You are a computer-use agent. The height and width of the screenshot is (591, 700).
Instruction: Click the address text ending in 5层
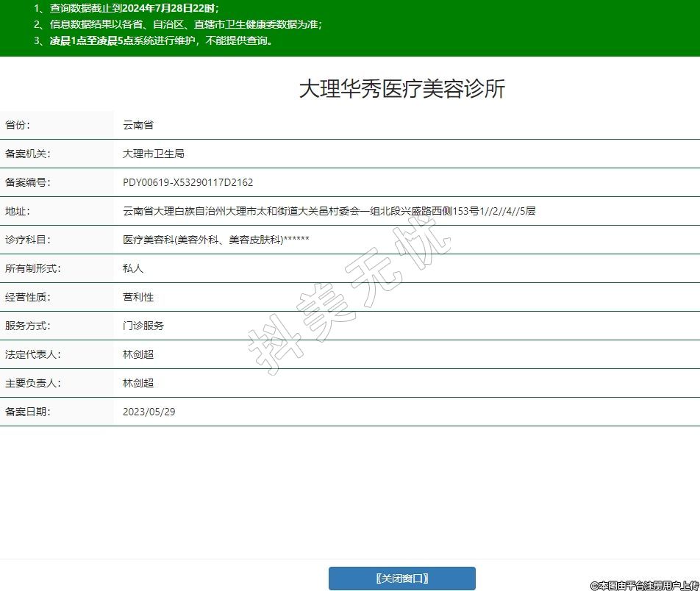[329, 211]
